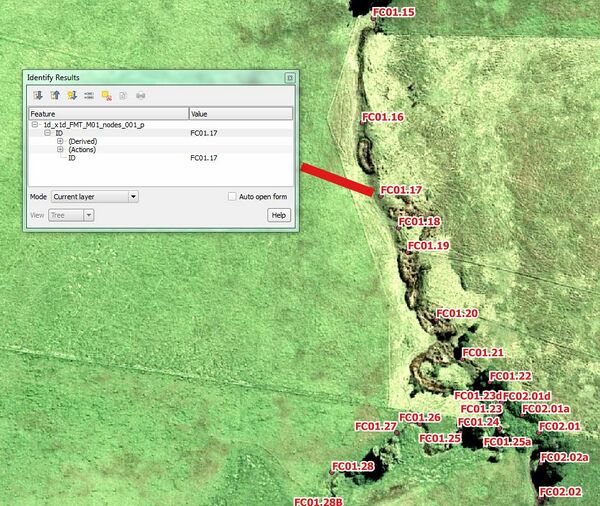Screen dimensions: 600x506
Task: Click the Expand New Results icon
Action: pyautogui.click(x=71, y=96)
